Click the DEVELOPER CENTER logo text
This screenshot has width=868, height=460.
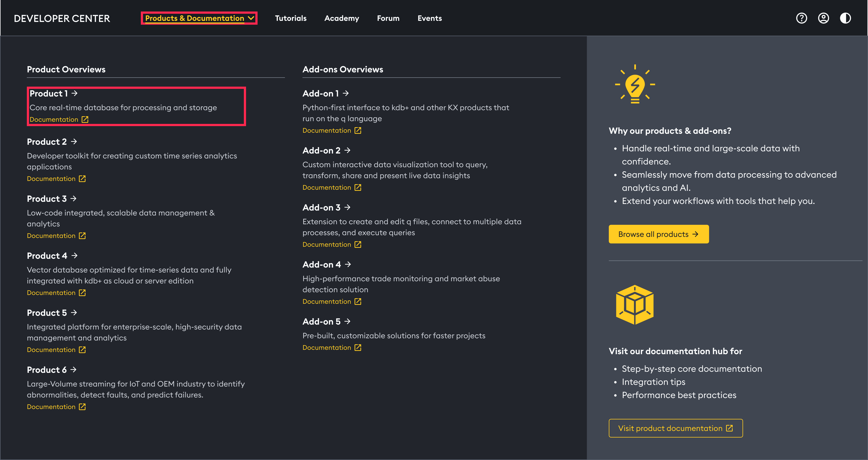tap(62, 18)
